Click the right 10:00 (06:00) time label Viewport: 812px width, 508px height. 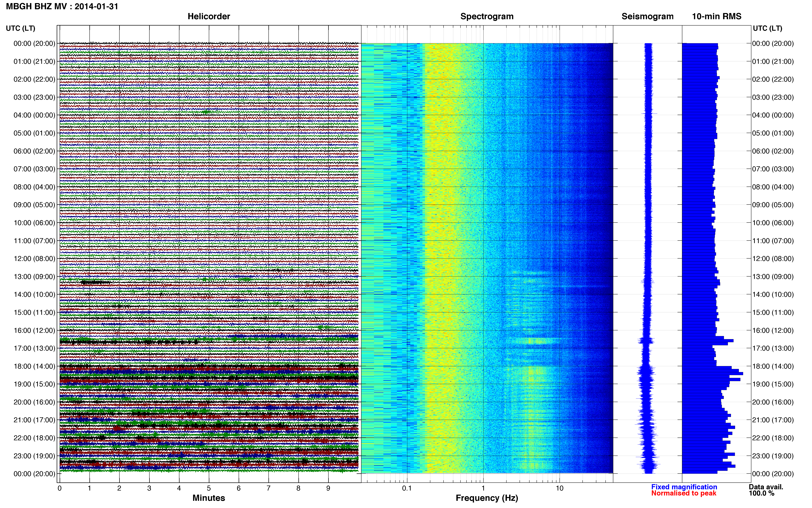773,223
